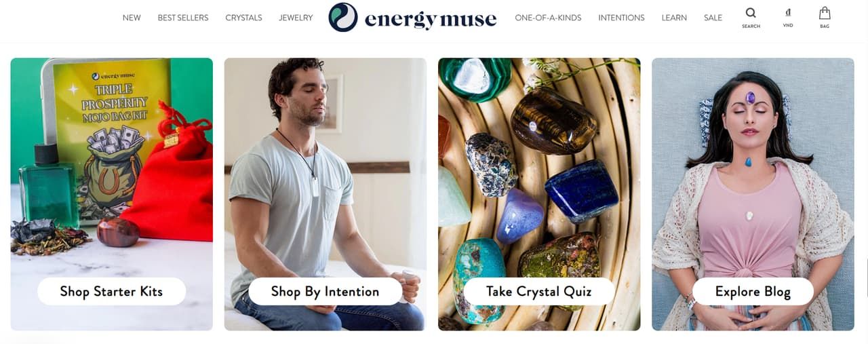Click the Take Crystal Quiz button

tap(539, 291)
